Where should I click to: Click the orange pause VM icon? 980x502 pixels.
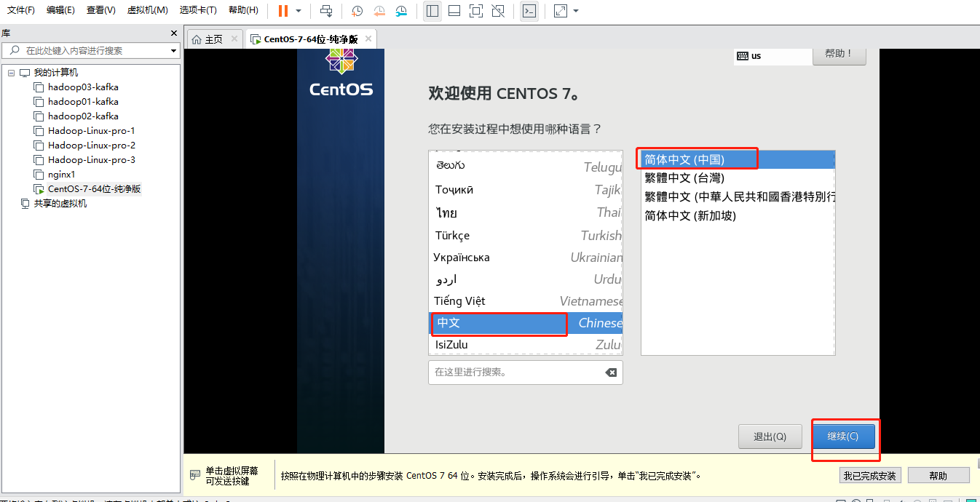pos(283,11)
